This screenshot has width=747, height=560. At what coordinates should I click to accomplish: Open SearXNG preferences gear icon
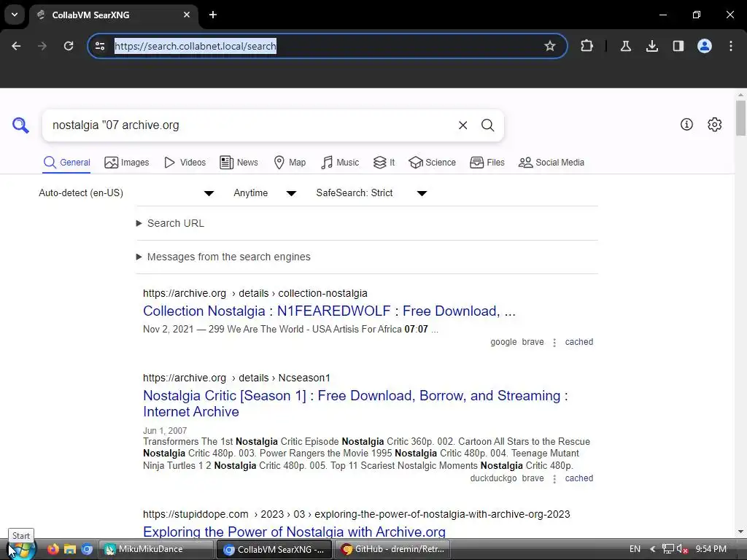[715, 125]
